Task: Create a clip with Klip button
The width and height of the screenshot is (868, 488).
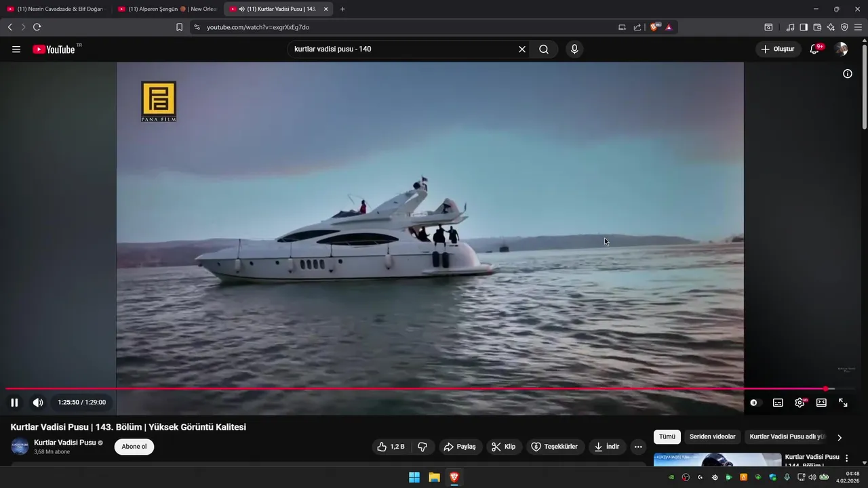Action: pos(504,447)
